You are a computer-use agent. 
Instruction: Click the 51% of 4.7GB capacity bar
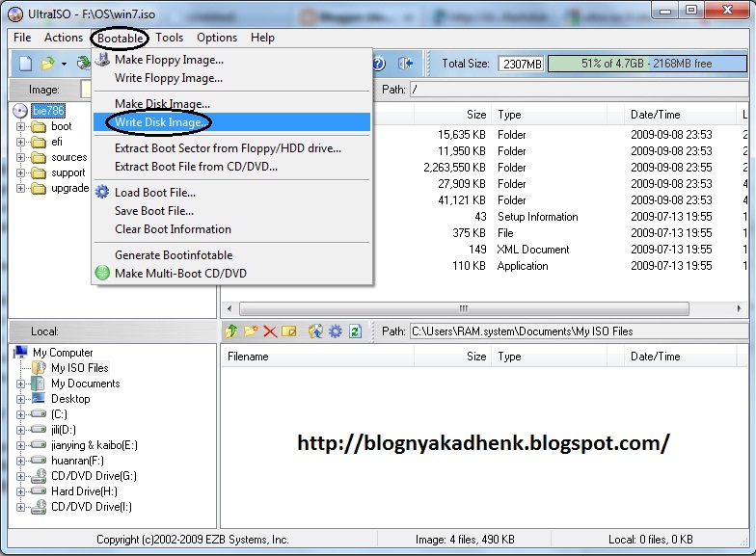pyautogui.click(x=647, y=64)
